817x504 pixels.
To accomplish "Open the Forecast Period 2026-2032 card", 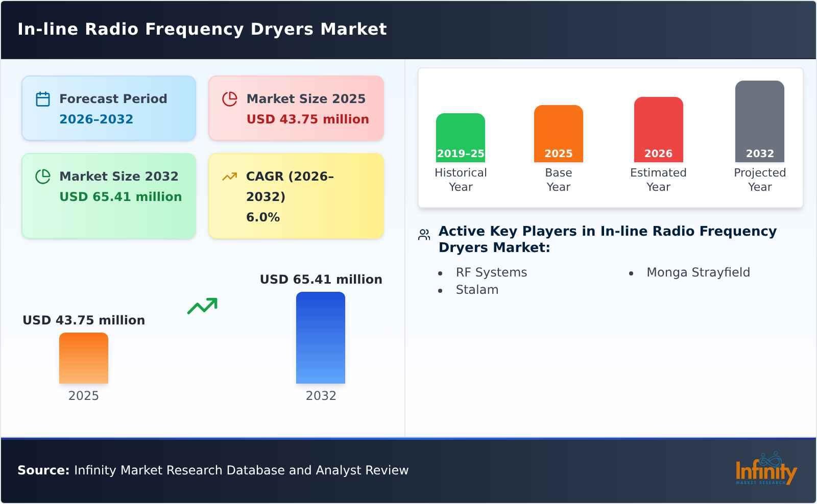I will [x=108, y=108].
